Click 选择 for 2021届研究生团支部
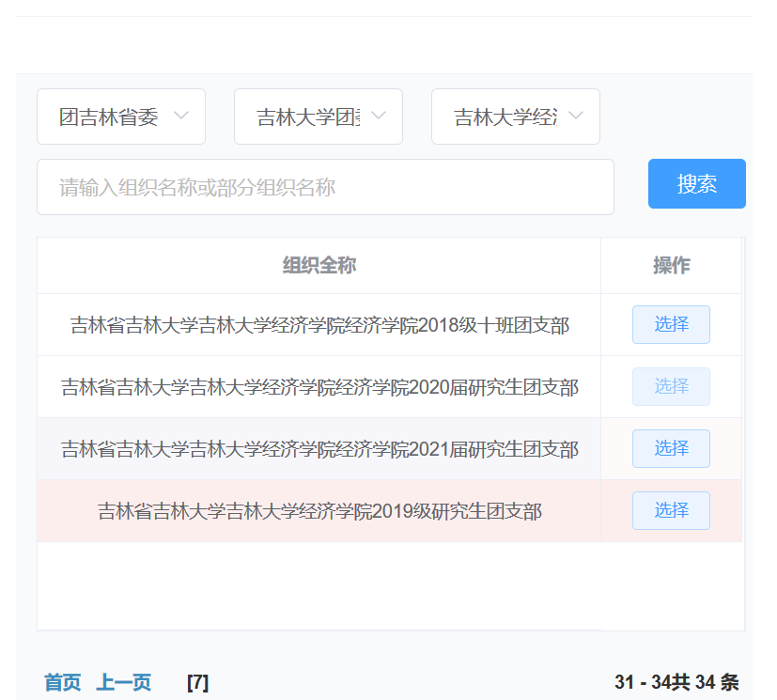Screen dimensions: 777x700 point(671,448)
